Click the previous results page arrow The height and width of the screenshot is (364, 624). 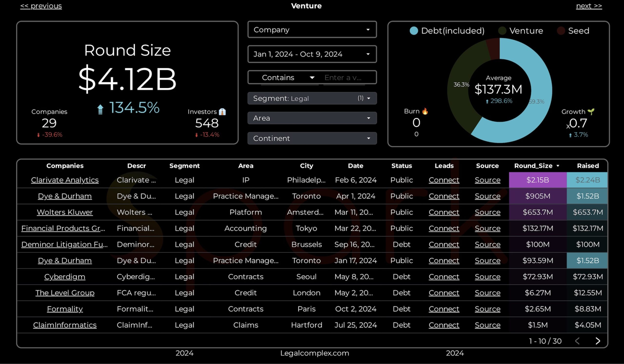577,341
